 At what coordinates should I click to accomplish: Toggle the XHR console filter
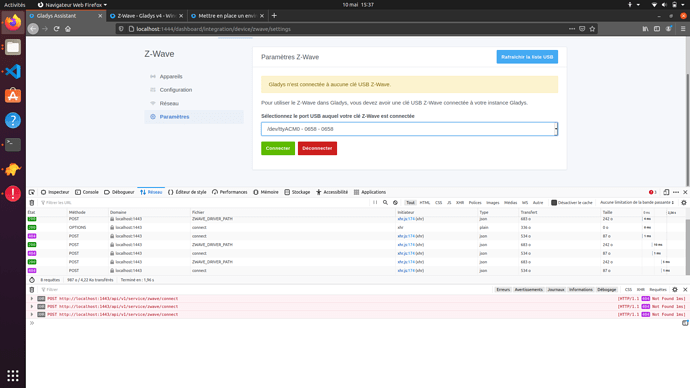(x=640, y=289)
